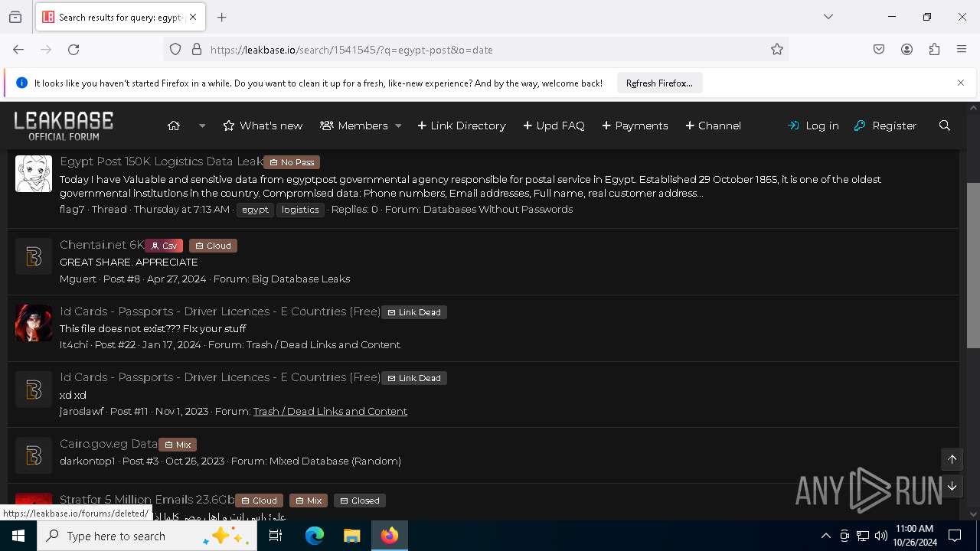This screenshot has width=980, height=551.
Task: Click the Cloud label on Chentai.net result
Action: (213, 246)
